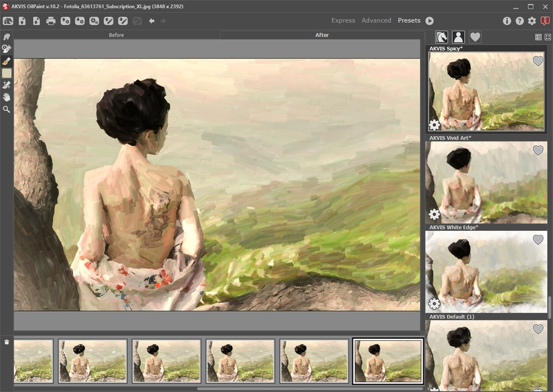
Task: Favorite the AKVIS Spicy preset heart
Action: click(x=538, y=61)
